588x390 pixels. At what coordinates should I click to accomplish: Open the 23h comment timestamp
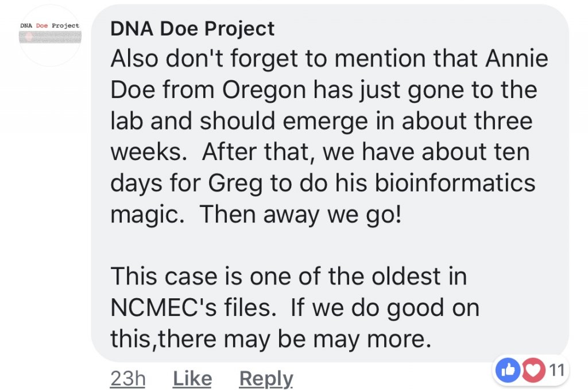coord(127,378)
